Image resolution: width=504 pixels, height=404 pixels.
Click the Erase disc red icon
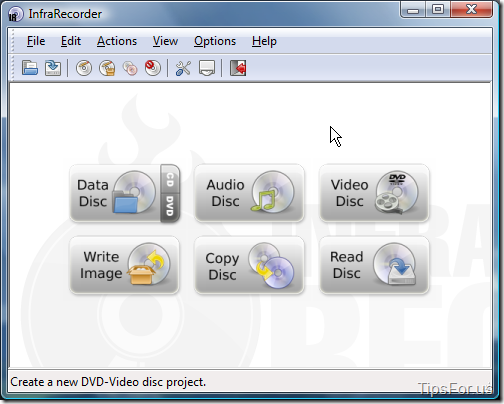click(153, 68)
